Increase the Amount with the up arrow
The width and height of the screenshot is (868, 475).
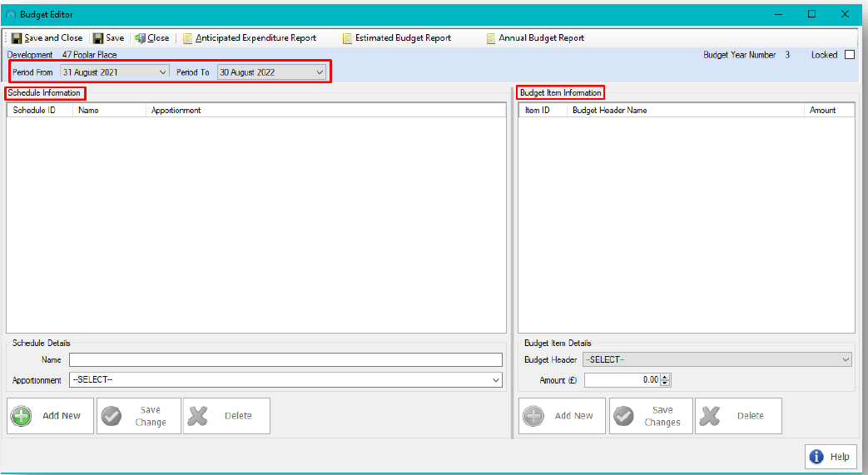(x=666, y=377)
